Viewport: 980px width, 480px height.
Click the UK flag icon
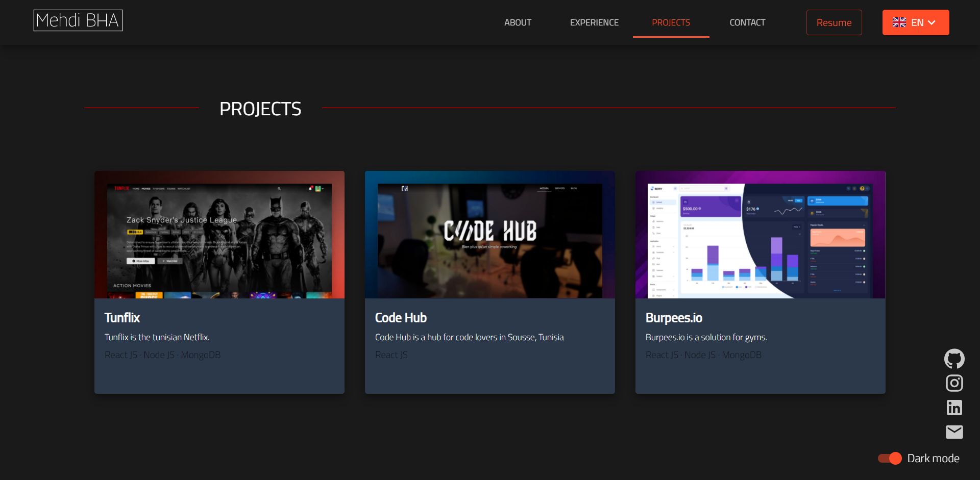pyautogui.click(x=899, y=22)
